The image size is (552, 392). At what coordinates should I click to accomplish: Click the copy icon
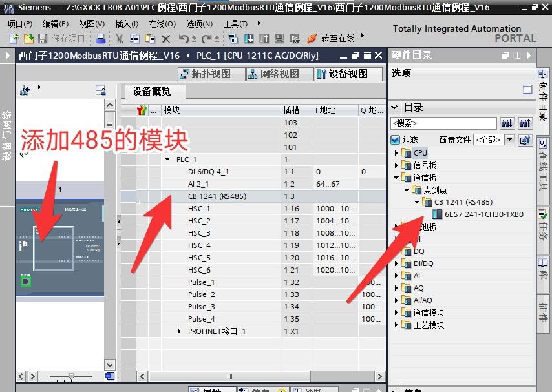point(135,38)
